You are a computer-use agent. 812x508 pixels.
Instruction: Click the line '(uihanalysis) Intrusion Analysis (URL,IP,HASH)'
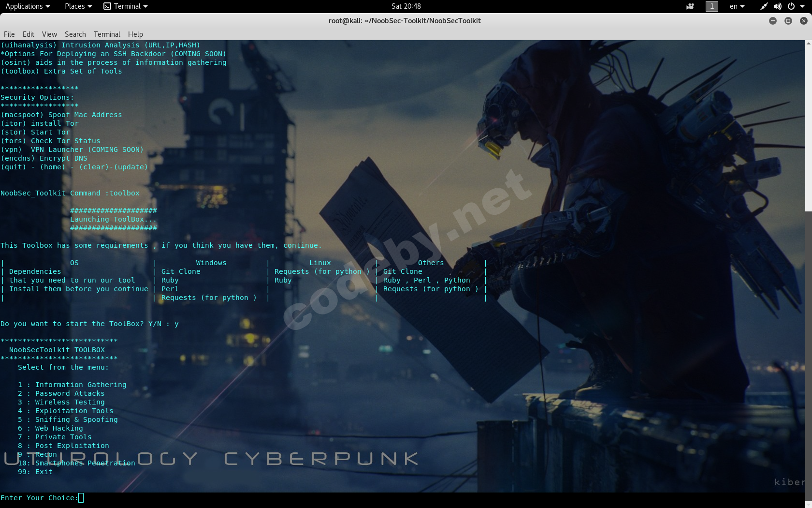(x=101, y=45)
